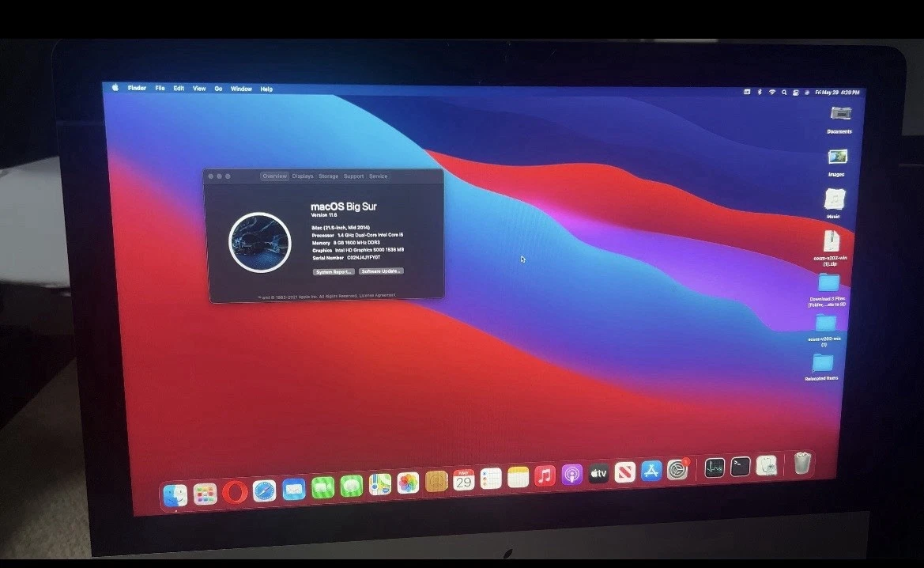Image resolution: width=924 pixels, height=568 pixels.
Task: Open the Finder menu in the menu bar
Action: (137, 88)
